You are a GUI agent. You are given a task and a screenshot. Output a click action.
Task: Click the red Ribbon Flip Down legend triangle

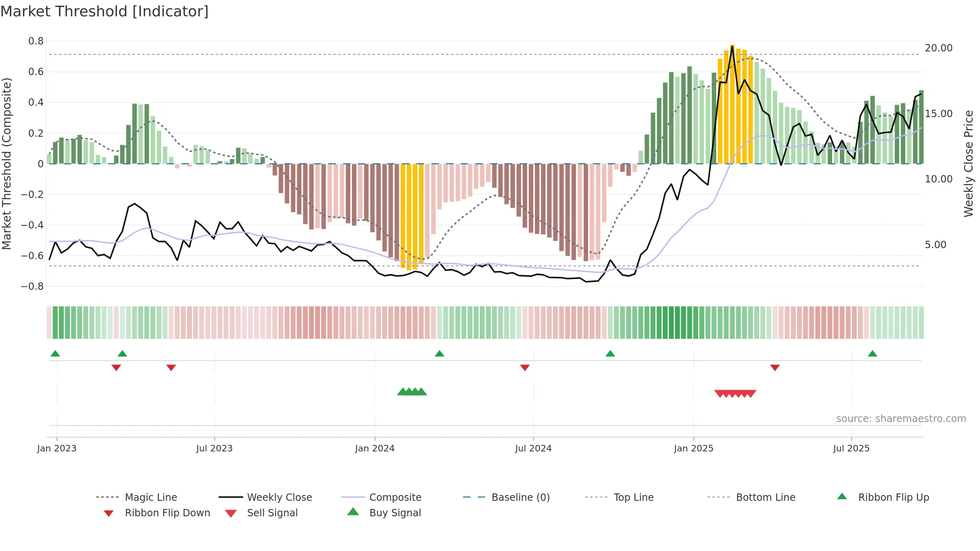click(x=109, y=513)
